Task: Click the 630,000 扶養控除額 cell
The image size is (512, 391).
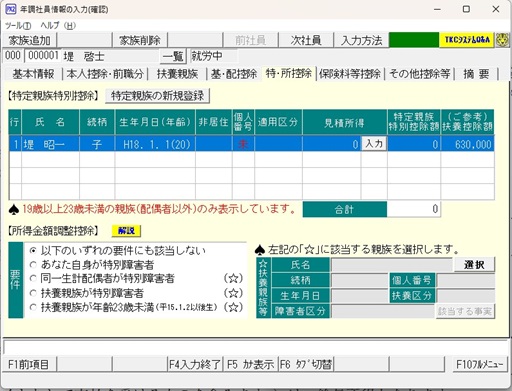Action: coord(468,144)
